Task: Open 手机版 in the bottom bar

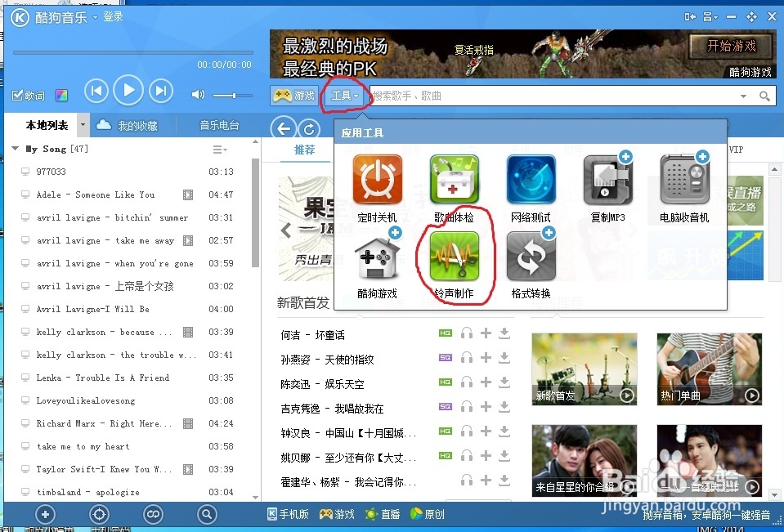Action: point(288,514)
